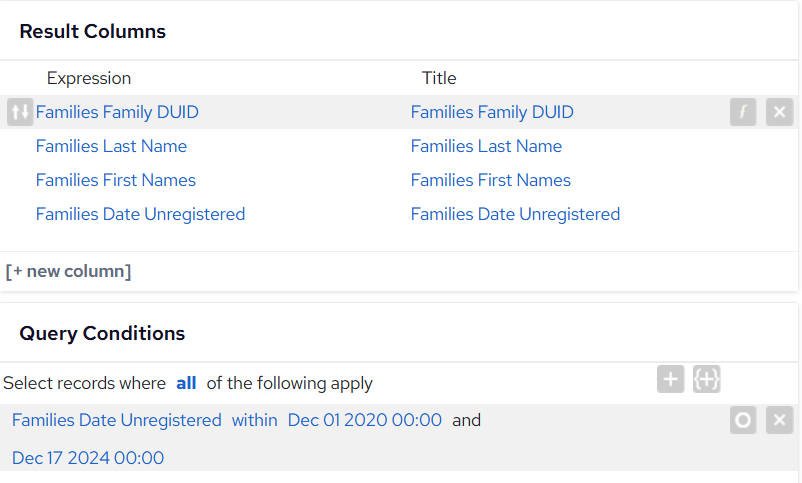Open the Families Last Name expression
Image resolution: width=802 pixels, height=483 pixels.
[x=112, y=146]
